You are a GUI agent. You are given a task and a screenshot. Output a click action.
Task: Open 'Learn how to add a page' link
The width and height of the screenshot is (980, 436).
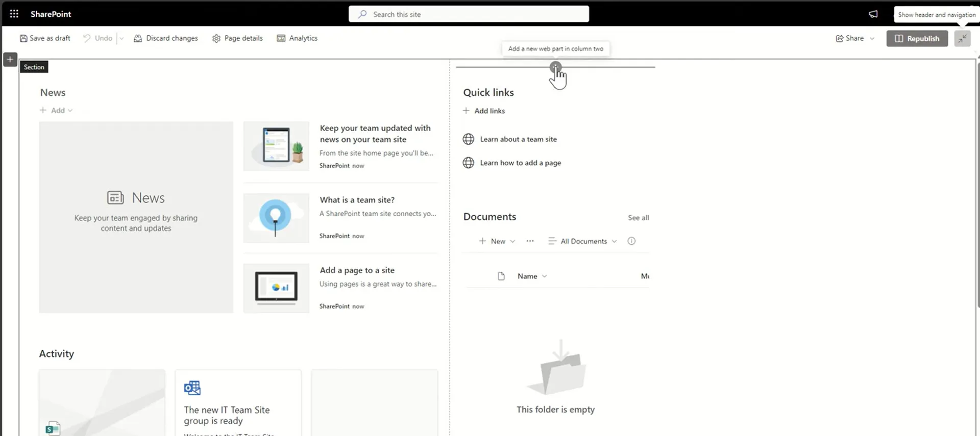pyautogui.click(x=520, y=163)
